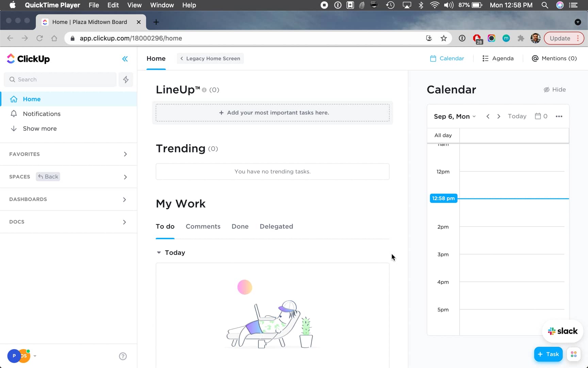Collapse the Today section in My Work
The image size is (588, 368).
[159, 252]
